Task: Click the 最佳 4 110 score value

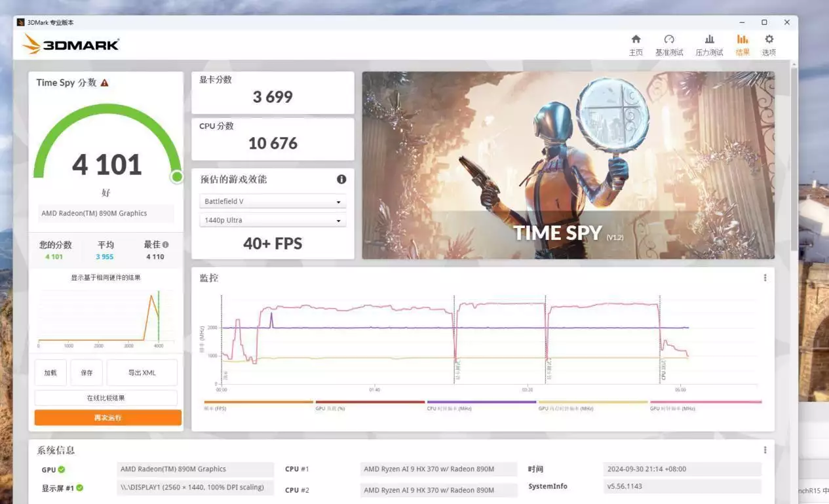Action: point(155,257)
